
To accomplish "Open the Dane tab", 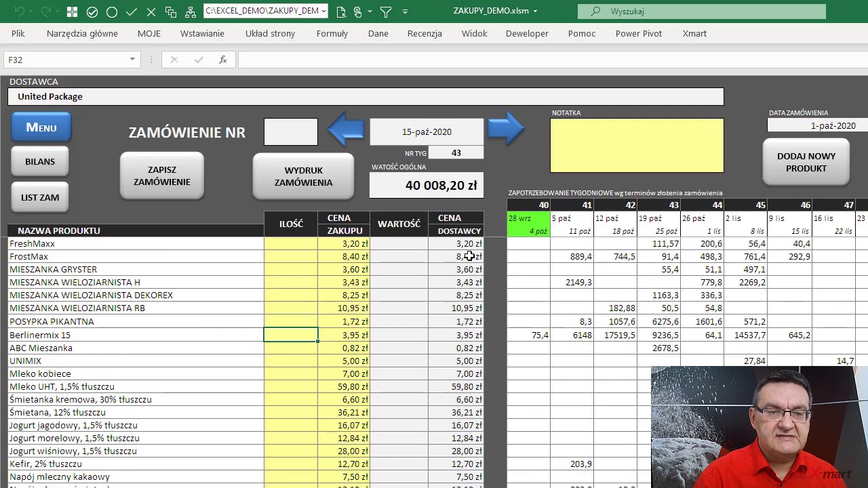I will click(378, 33).
